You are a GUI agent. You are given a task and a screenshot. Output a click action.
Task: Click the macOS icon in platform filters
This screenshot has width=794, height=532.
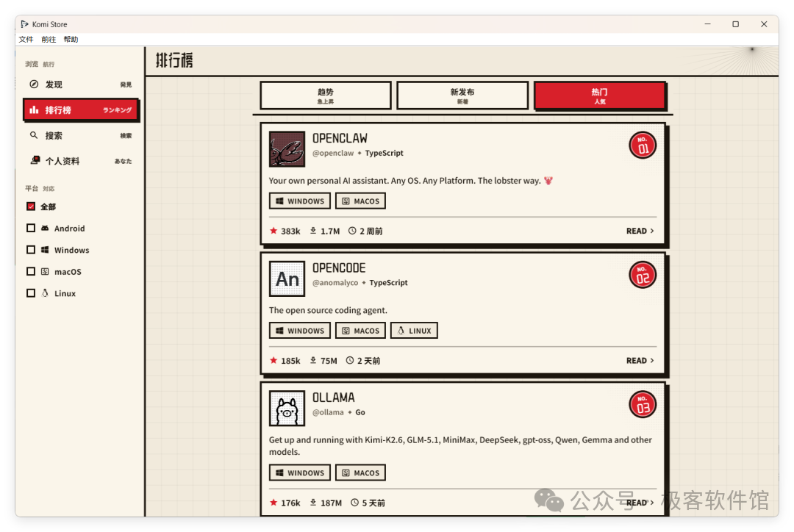(45, 271)
